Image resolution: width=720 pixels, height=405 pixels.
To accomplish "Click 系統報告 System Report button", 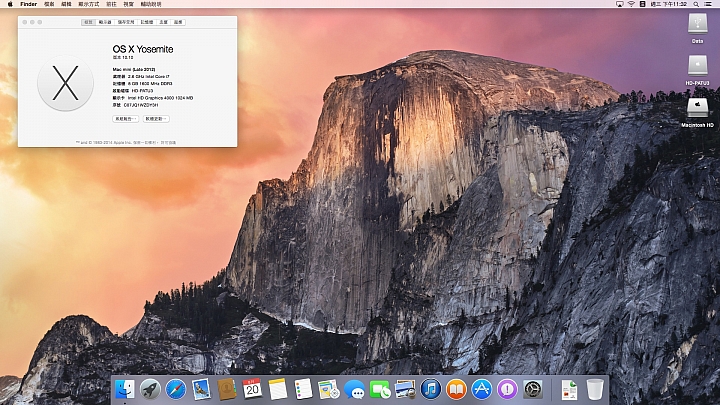I will [x=126, y=119].
